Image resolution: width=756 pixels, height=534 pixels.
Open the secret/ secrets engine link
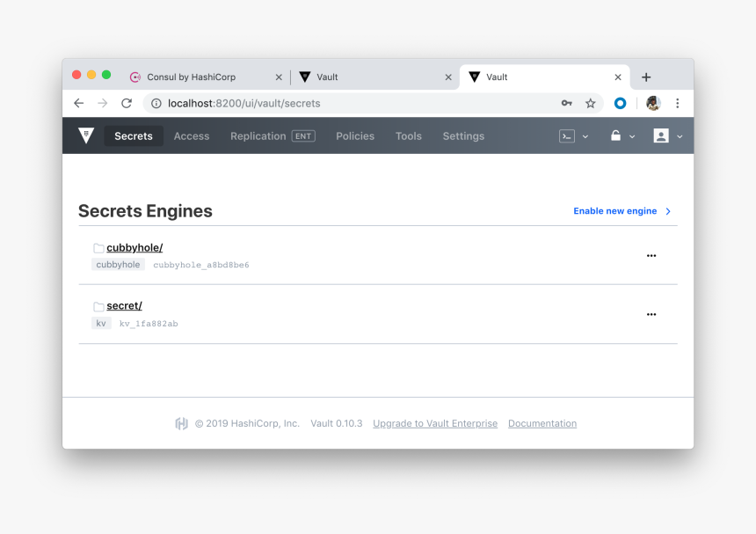pos(125,306)
